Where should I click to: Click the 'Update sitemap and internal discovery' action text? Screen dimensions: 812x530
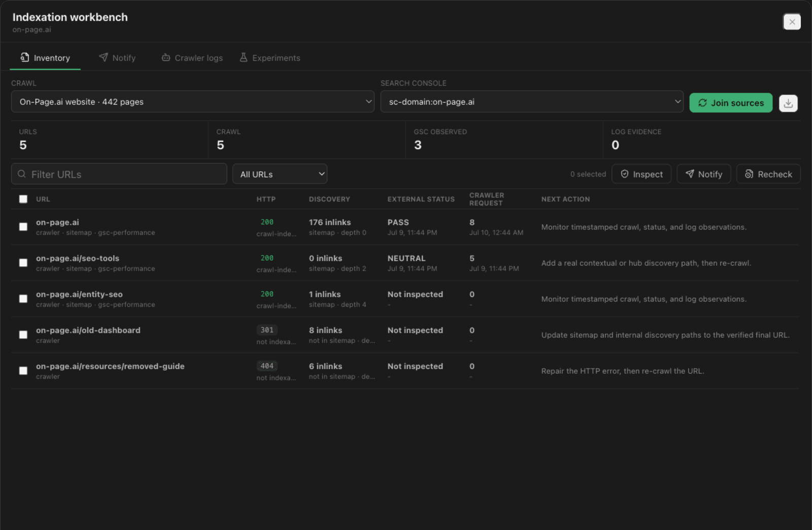click(665, 335)
